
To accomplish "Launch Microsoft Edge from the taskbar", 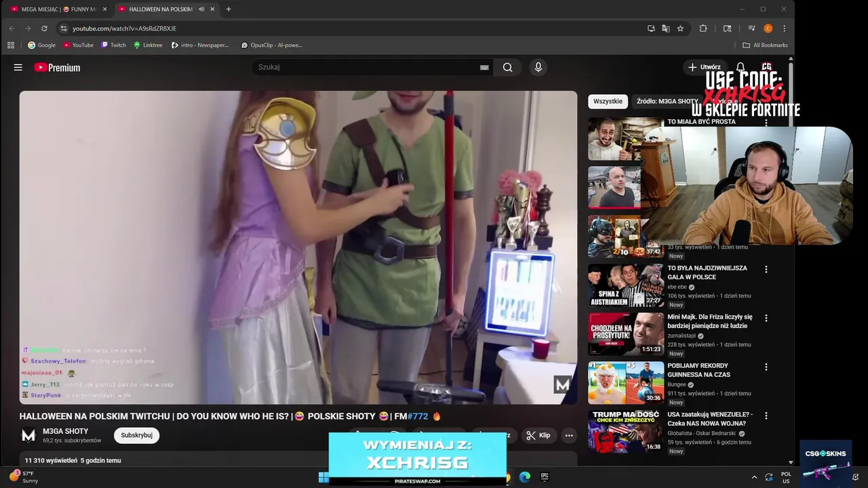I will point(525,477).
